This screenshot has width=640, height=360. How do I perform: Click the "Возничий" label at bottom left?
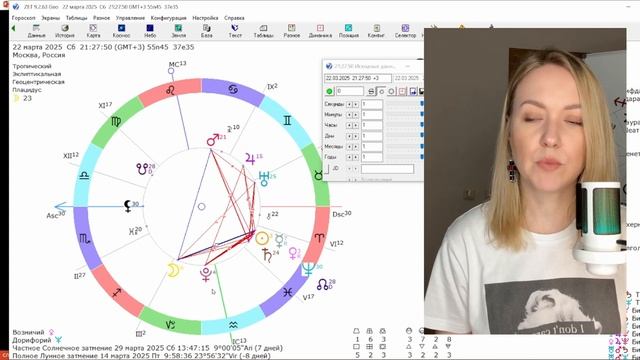(28, 332)
